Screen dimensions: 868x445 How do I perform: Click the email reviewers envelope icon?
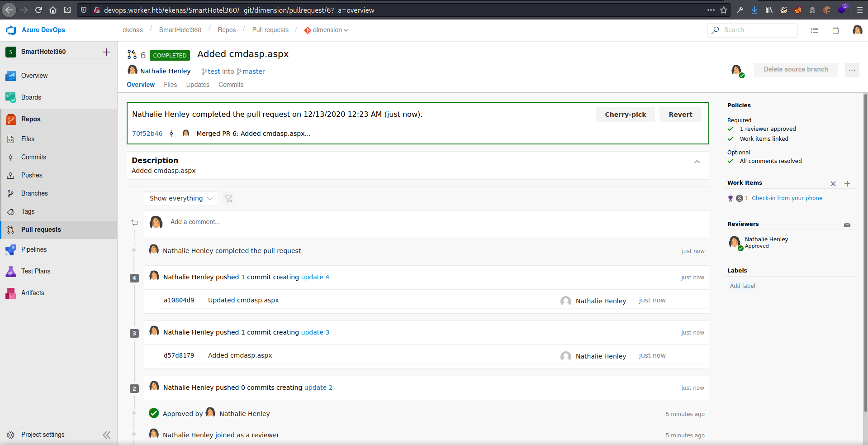(x=847, y=225)
